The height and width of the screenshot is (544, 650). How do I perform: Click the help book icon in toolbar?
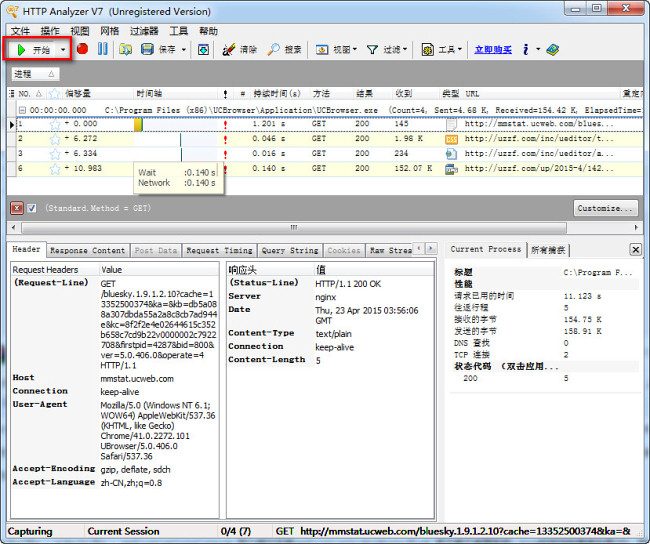coord(553,49)
